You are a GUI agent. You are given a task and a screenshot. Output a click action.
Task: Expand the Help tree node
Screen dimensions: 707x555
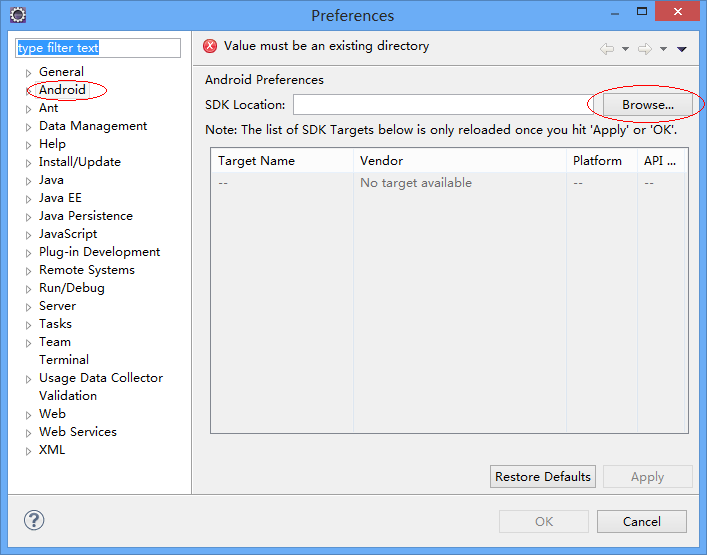pyautogui.click(x=28, y=145)
